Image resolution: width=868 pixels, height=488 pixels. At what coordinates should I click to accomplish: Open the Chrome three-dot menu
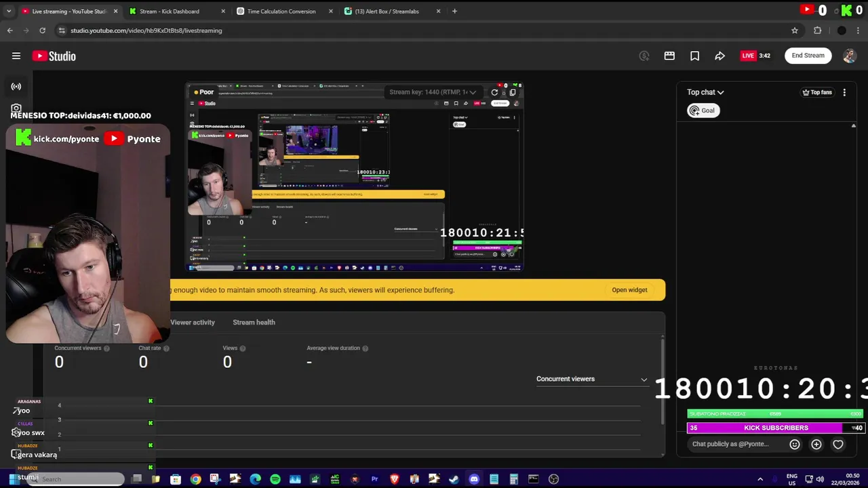tap(859, 30)
